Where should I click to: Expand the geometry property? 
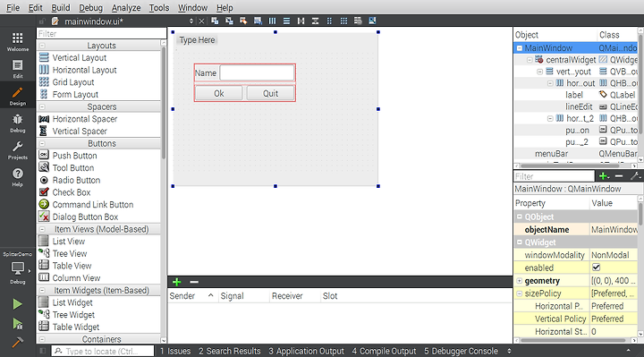point(520,281)
